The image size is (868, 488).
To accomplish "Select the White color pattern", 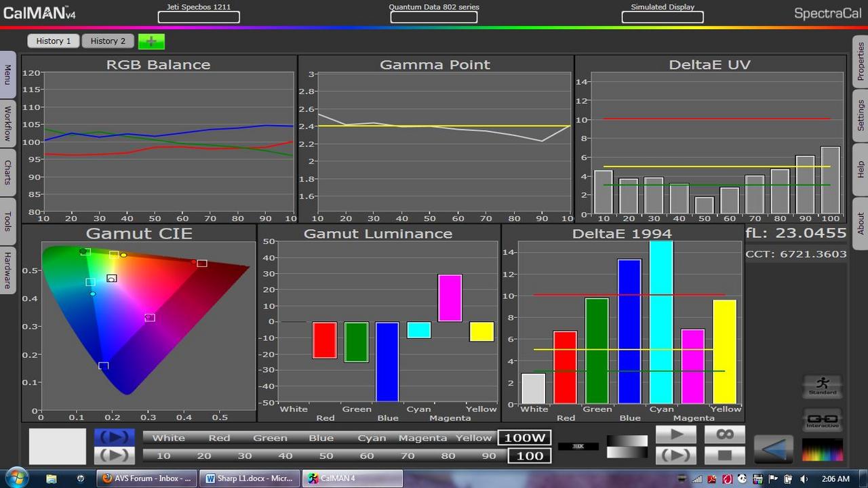I will [x=168, y=438].
